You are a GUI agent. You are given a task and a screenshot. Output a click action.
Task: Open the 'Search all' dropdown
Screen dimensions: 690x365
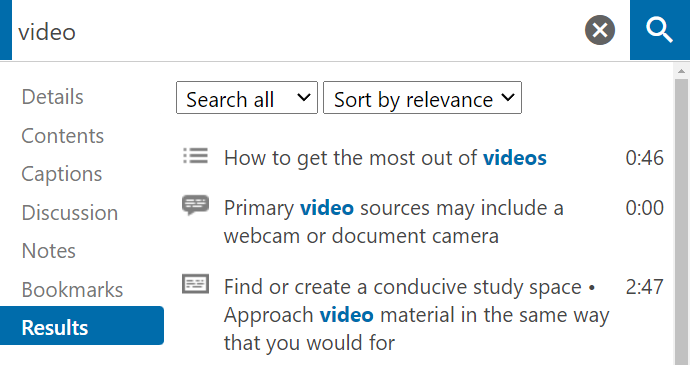pyautogui.click(x=247, y=98)
